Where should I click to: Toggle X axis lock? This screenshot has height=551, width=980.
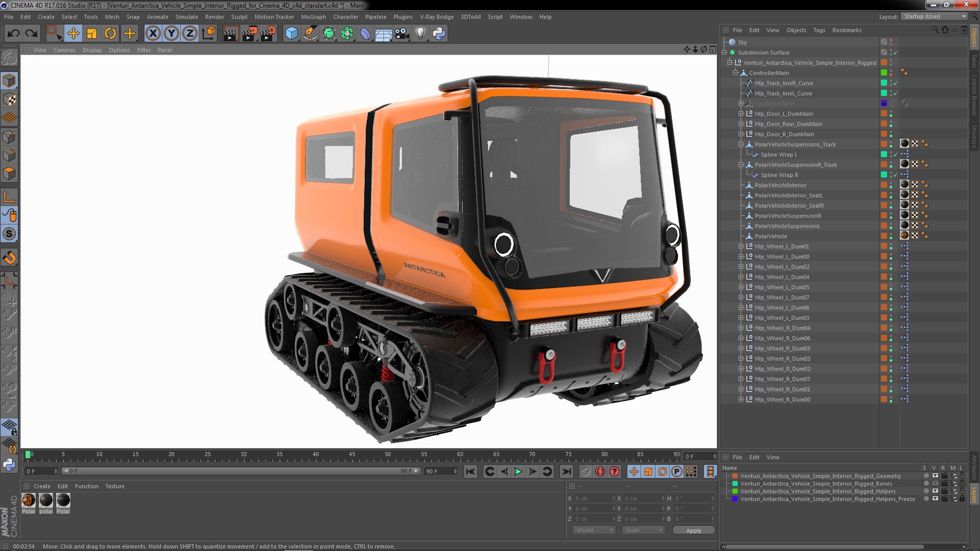tap(153, 34)
